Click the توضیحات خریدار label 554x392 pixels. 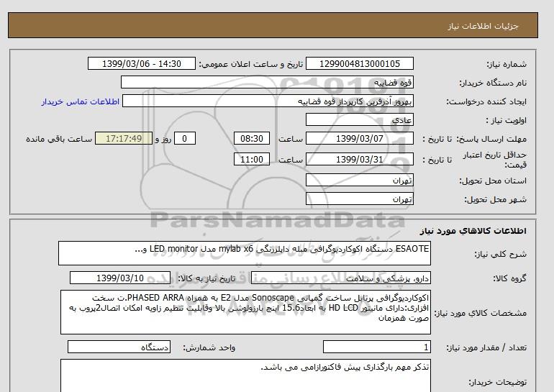click(x=497, y=382)
